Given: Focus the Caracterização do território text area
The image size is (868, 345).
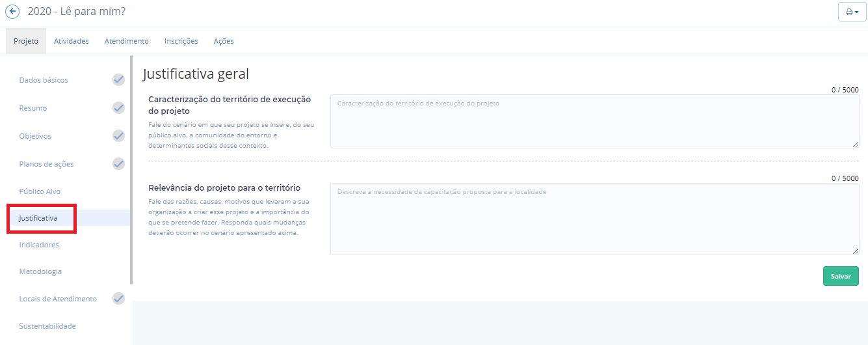Looking at the screenshot, I should click(x=594, y=122).
